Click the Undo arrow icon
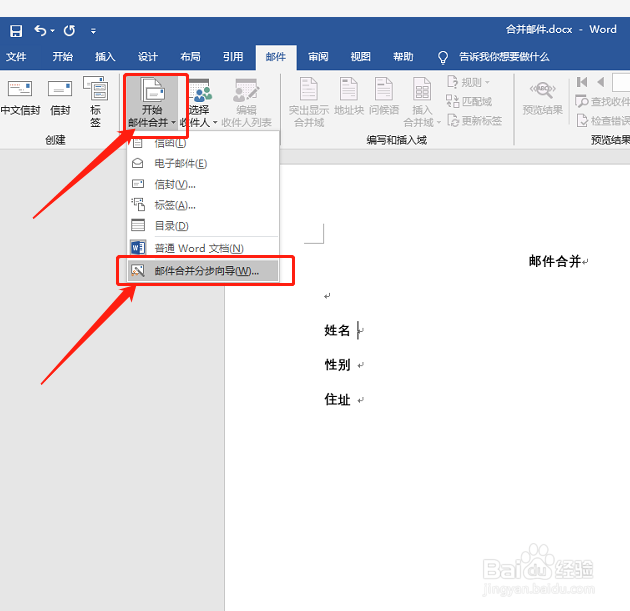The image size is (630, 611). point(40,31)
